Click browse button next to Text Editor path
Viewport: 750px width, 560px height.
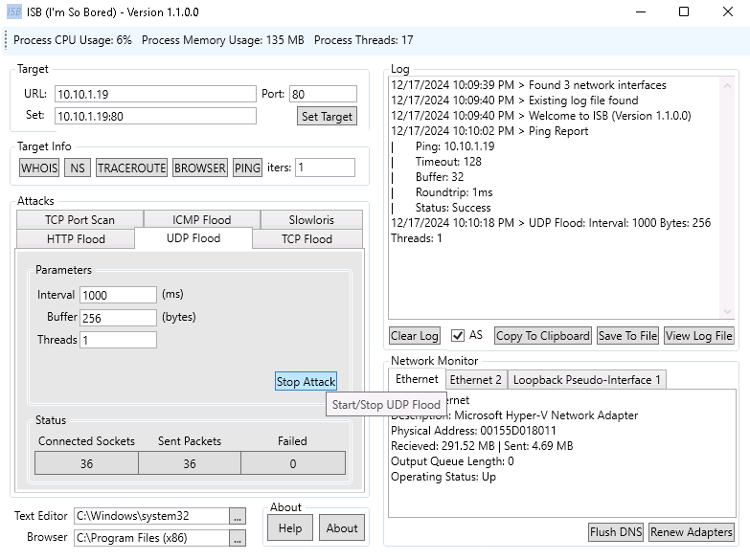tap(238, 516)
